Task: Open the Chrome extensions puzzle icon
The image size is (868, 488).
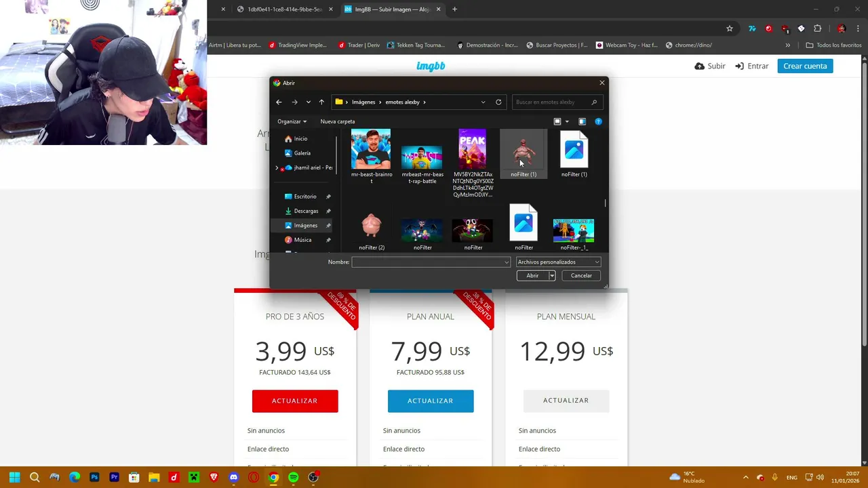Action: coord(817,28)
